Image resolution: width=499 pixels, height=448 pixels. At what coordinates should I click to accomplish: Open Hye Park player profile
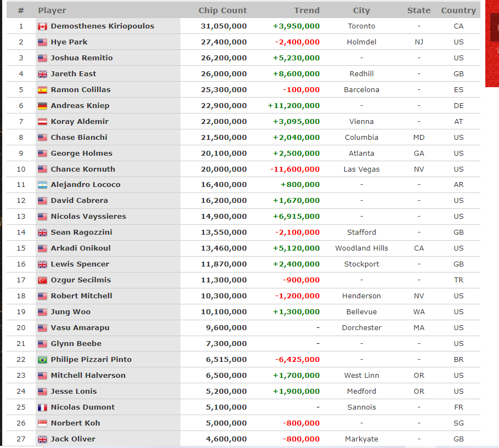click(69, 42)
